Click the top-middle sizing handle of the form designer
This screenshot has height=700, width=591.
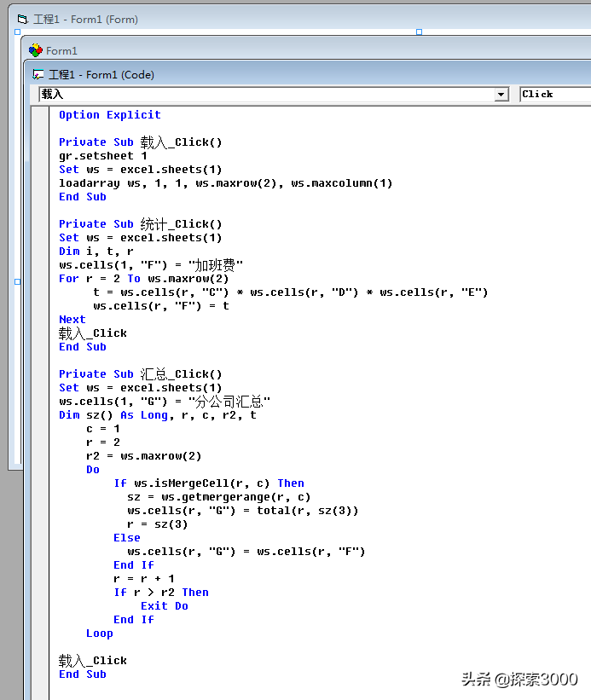tap(419, 32)
